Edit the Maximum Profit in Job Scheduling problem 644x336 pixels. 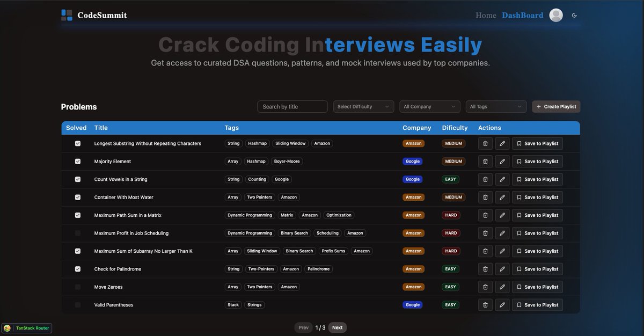click(502, 233)
